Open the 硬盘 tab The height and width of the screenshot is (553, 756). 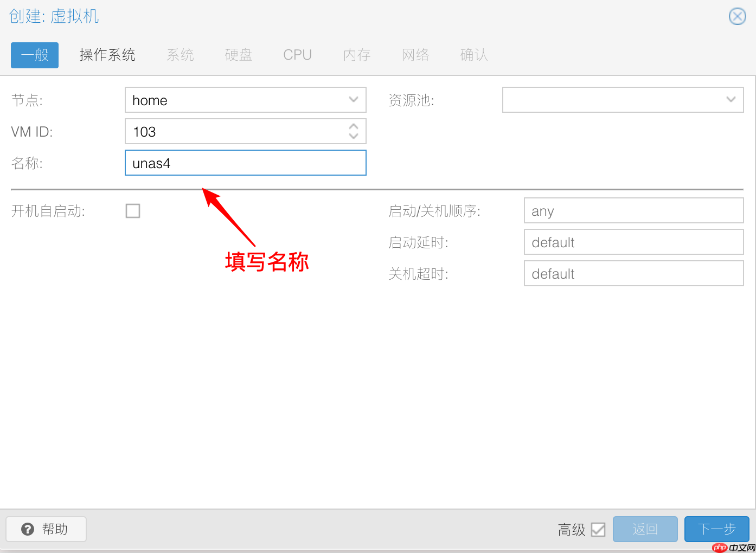[x=239, y=55]
